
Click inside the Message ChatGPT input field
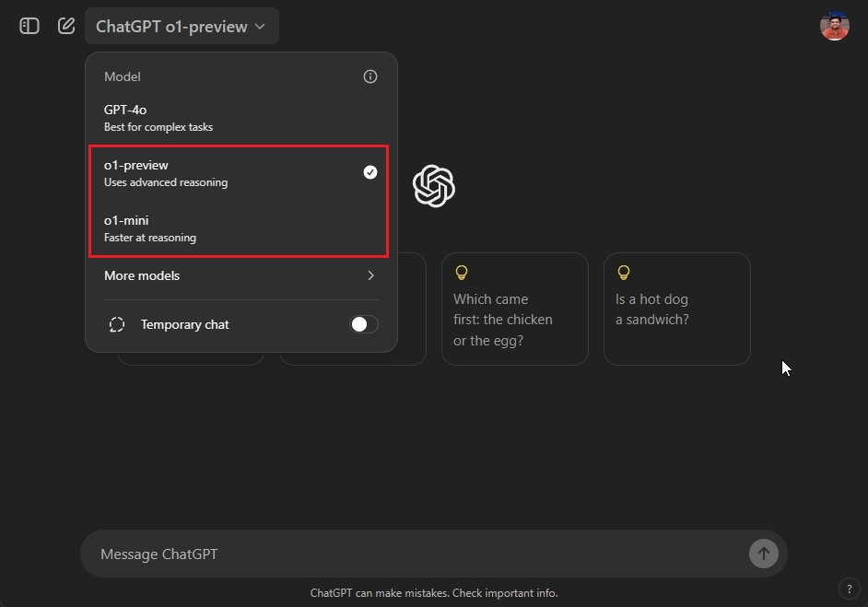click(369, 554)
